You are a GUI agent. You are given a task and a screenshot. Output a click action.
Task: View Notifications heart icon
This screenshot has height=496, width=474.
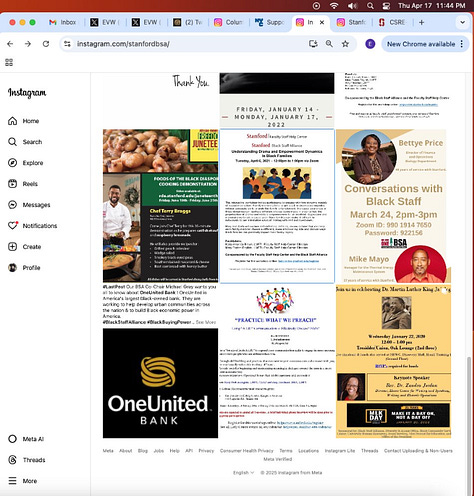point(13,226)
